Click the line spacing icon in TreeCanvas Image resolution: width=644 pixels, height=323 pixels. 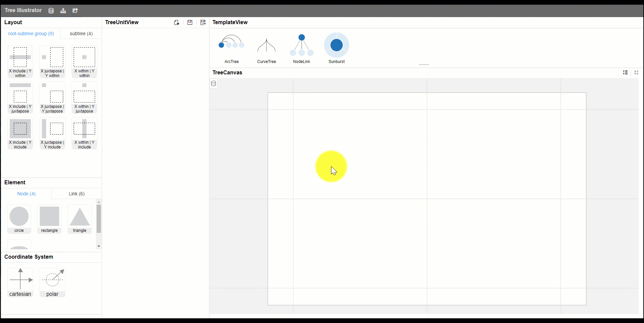625,72
